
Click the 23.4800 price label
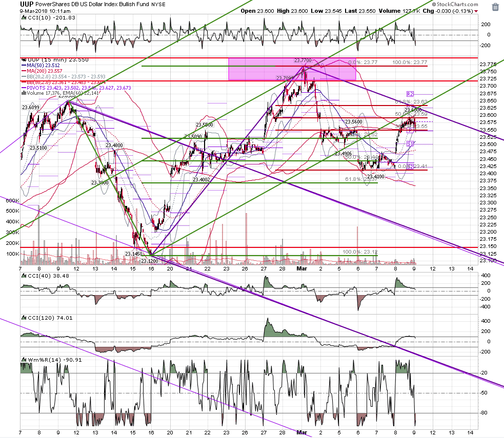(114, 145)
